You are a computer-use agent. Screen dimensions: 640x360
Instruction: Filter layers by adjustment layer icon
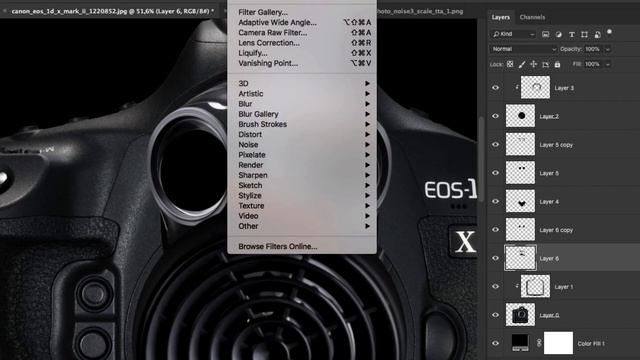point(558,34)
